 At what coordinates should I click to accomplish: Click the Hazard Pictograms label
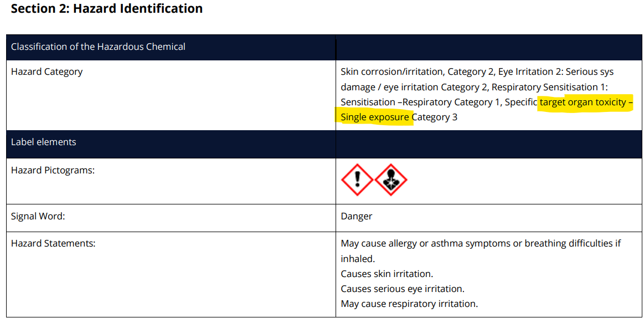tap(53, 170)
